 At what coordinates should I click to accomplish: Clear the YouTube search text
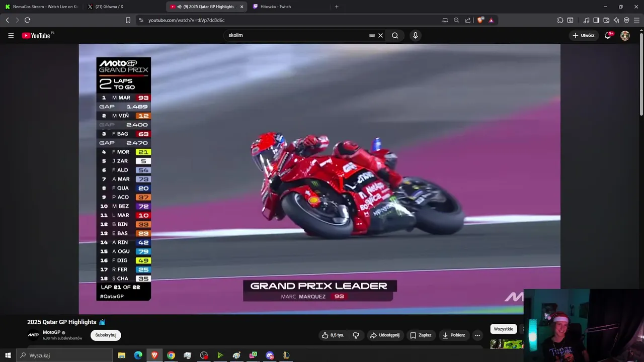(x=381, y=36)
